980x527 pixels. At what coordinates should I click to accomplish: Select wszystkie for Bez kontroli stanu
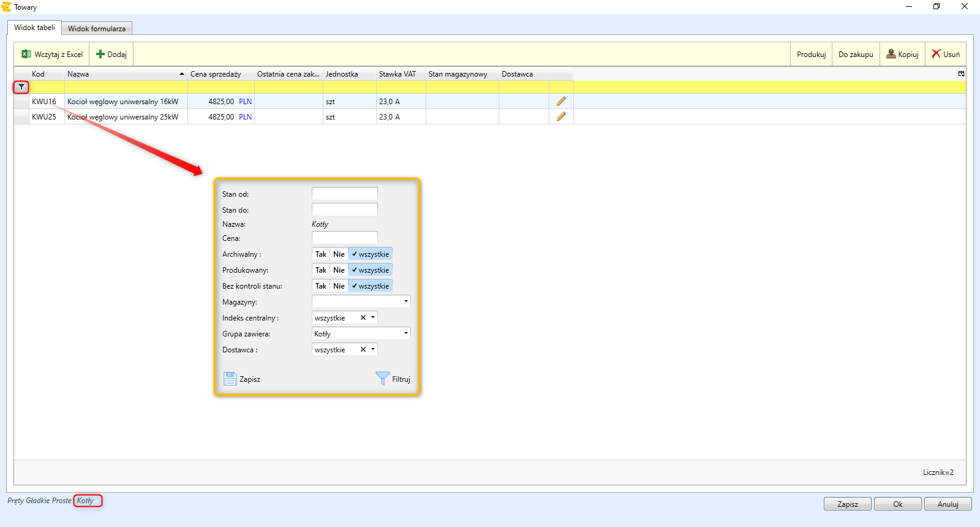click(x=371, y=286)
